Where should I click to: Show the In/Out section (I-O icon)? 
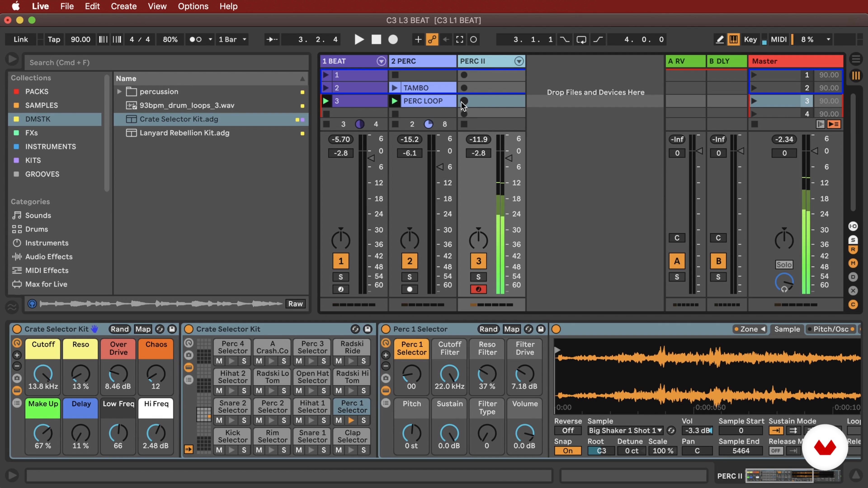tap(853, 226)
